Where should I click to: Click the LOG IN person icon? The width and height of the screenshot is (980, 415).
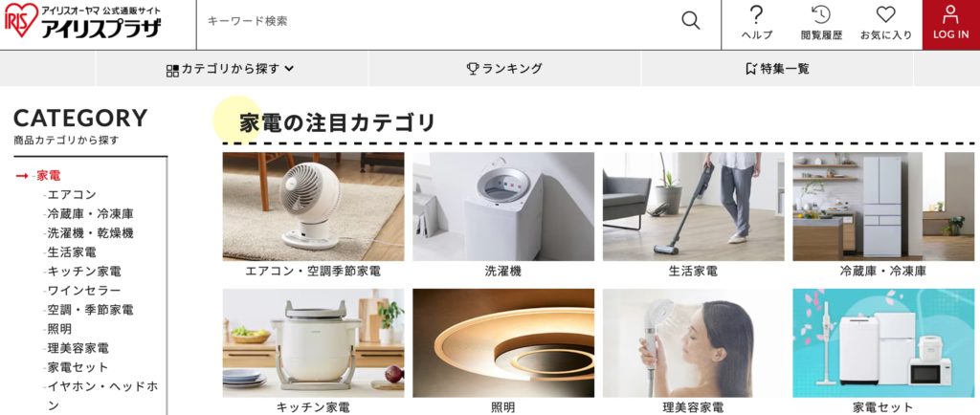(950, 14)
